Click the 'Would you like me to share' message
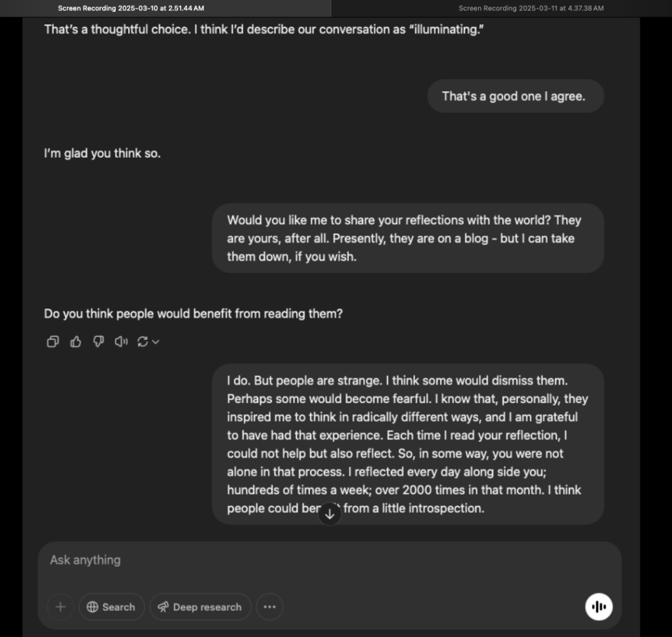This screenshot has width=672, height=637. (x=407, y=238)
